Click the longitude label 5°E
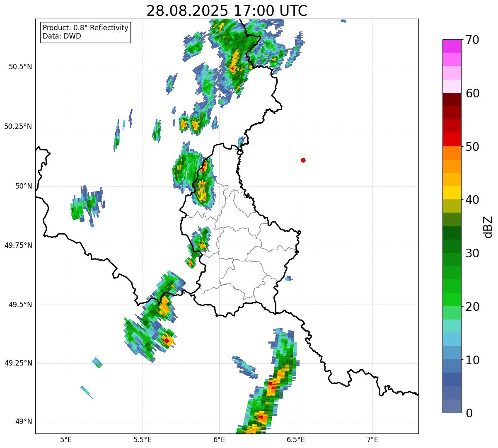 point(66,440)
